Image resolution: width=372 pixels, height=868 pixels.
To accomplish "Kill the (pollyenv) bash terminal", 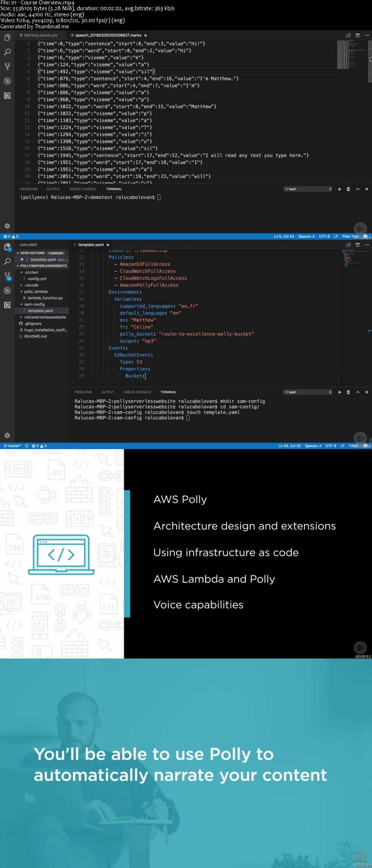I will 348,189.
